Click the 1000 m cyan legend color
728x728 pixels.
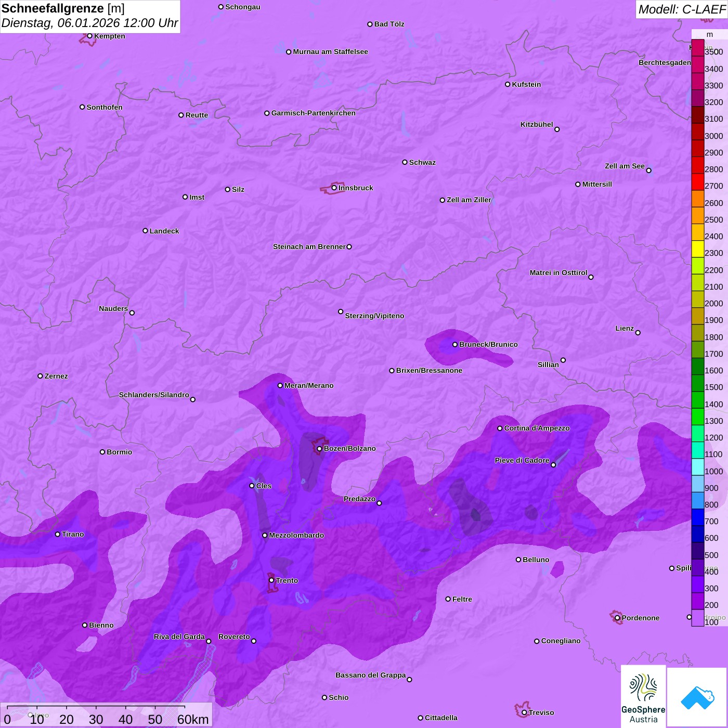tap(698, 466)
